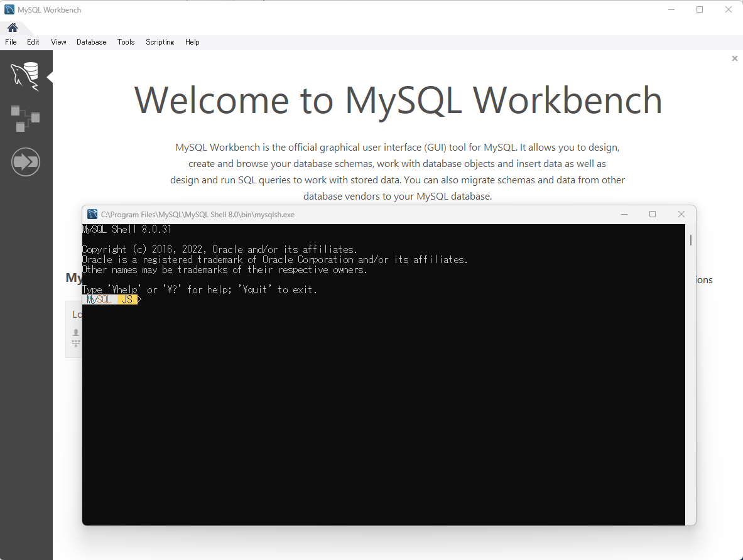Image resolution: width=743 pixels, height=560 pixels.
Task: Click the MySQL Workbench title bar app icon
Action: tap(9, 9)
